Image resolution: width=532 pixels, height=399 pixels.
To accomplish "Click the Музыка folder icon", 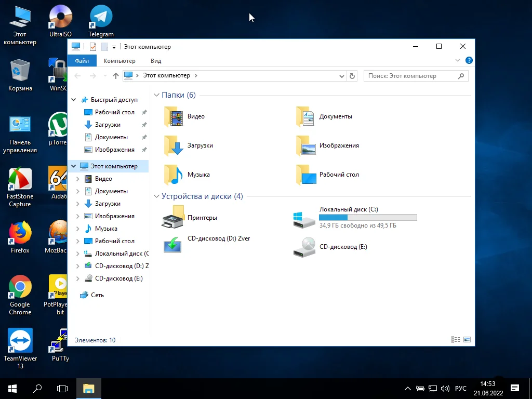I will coord(174,175).
